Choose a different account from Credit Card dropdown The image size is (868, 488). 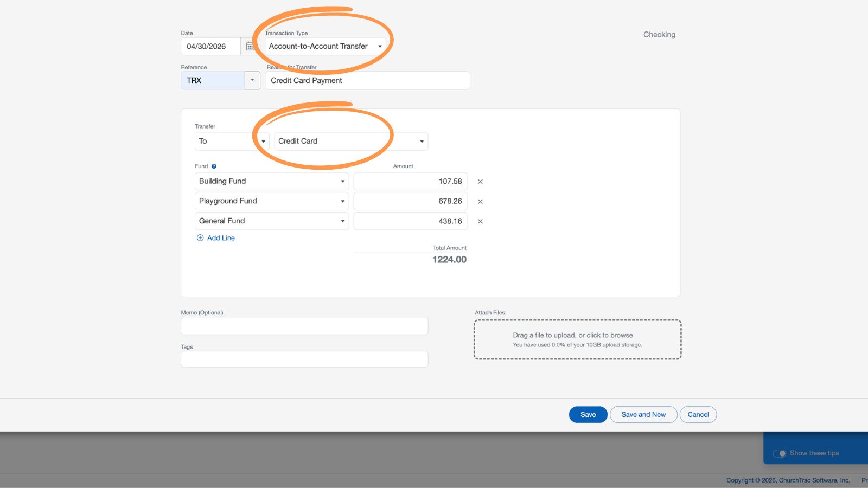[350, 142]
